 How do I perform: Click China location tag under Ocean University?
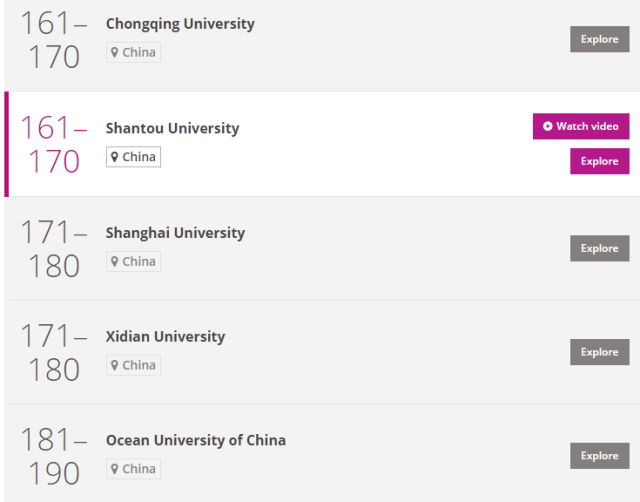[x=133, y=469]
